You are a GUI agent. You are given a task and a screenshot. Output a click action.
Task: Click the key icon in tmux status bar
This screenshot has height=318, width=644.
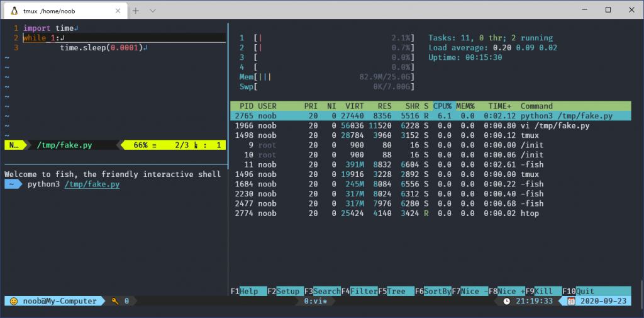tap(115, 301)
